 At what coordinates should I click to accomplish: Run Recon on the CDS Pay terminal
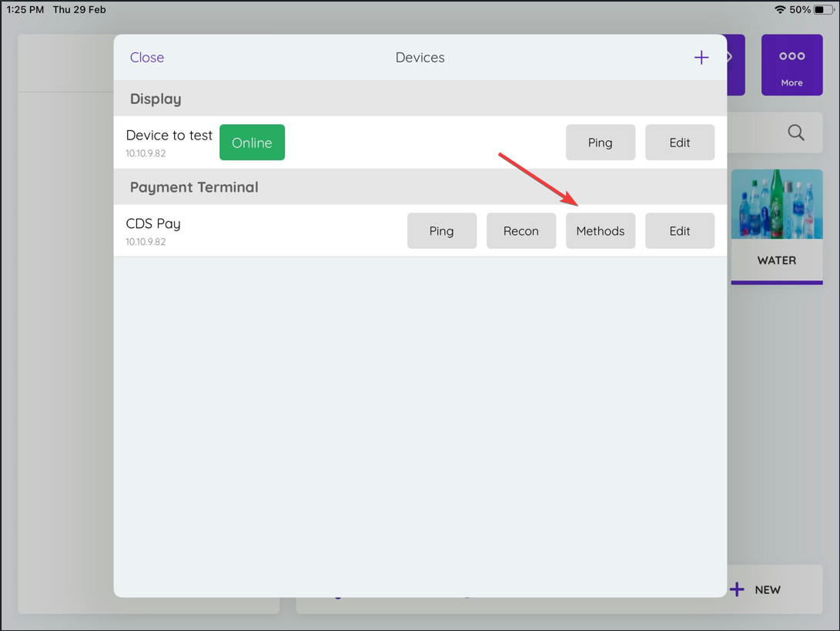(521, 230)
